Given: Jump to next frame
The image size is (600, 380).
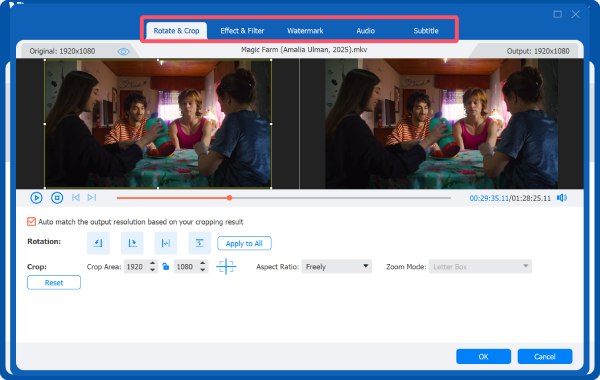Looking at the screenshot, I should tap(92, 197).
